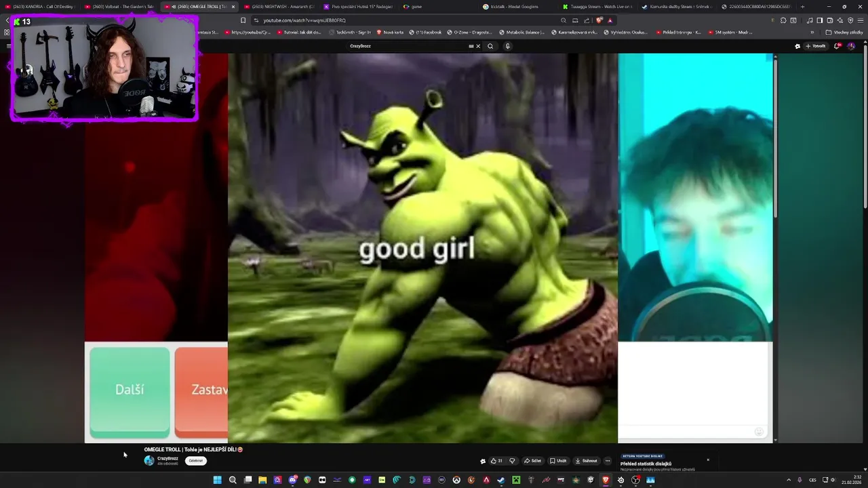
Task: Open a new browser tab with plus
Action: point(802,7)
